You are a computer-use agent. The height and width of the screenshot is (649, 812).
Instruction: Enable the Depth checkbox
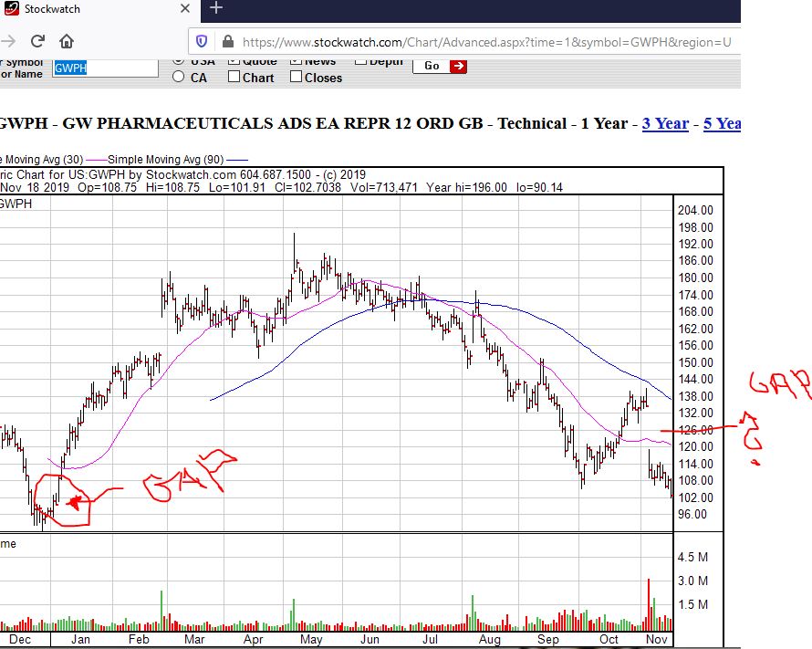[x=361, y=59]
